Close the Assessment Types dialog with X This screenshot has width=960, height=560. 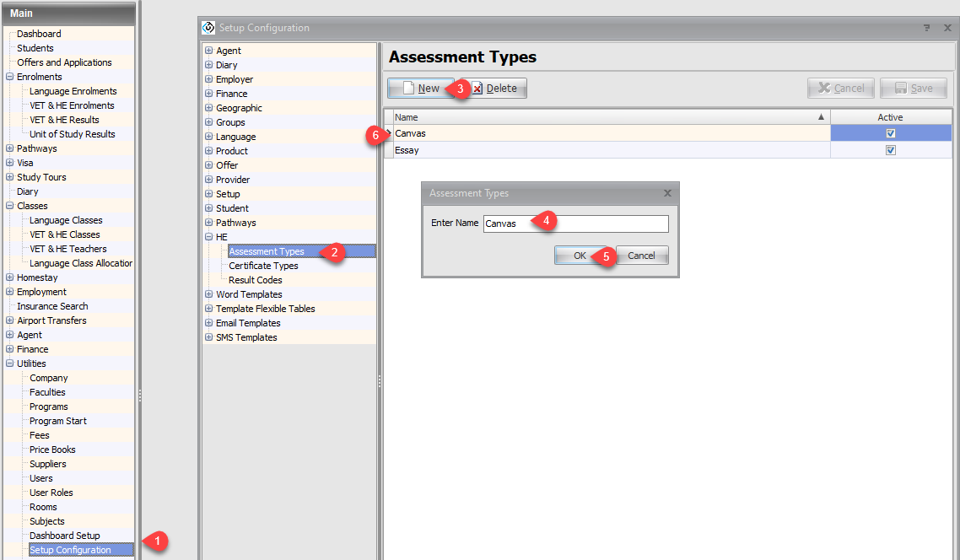click(x=667, y=193)
